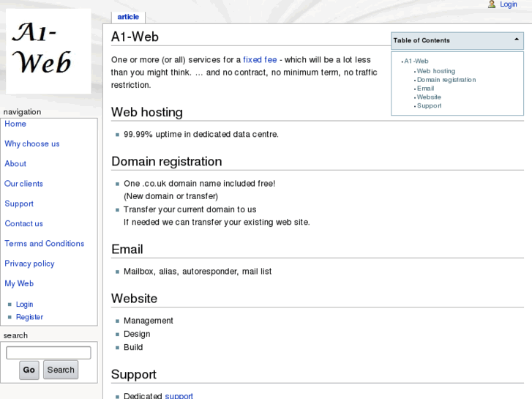Jump to Web hosting in contents
The width and height of the screenshot is (532, 399).
tap(436, 71)
